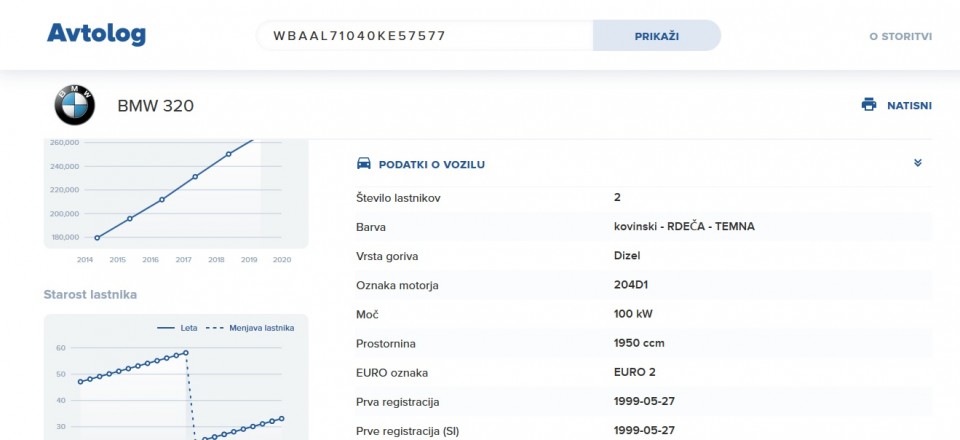Click the 1950 ccm value
This screenshot has width=960, height=440.
pos(639,343)
